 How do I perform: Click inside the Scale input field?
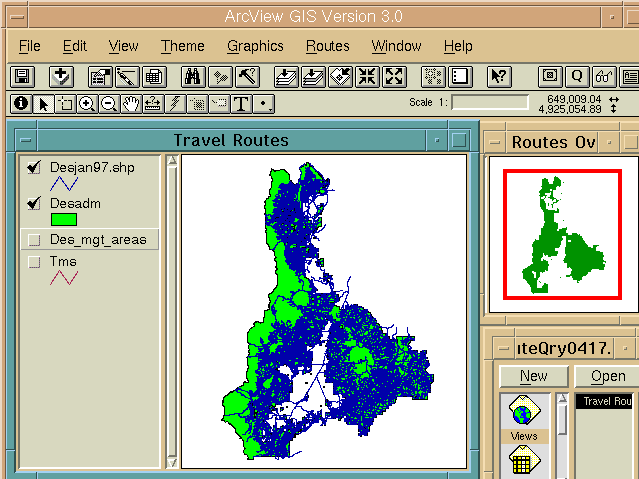point(490,102)
